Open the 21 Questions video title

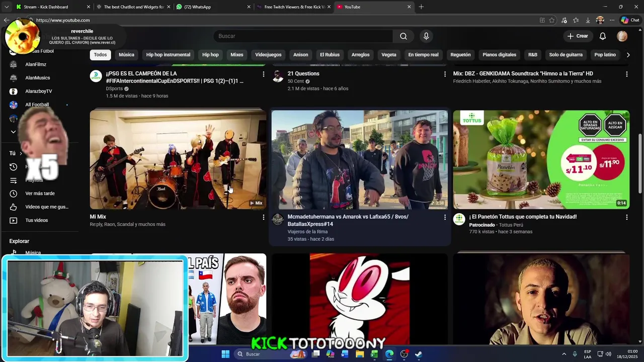pos(303,73)
